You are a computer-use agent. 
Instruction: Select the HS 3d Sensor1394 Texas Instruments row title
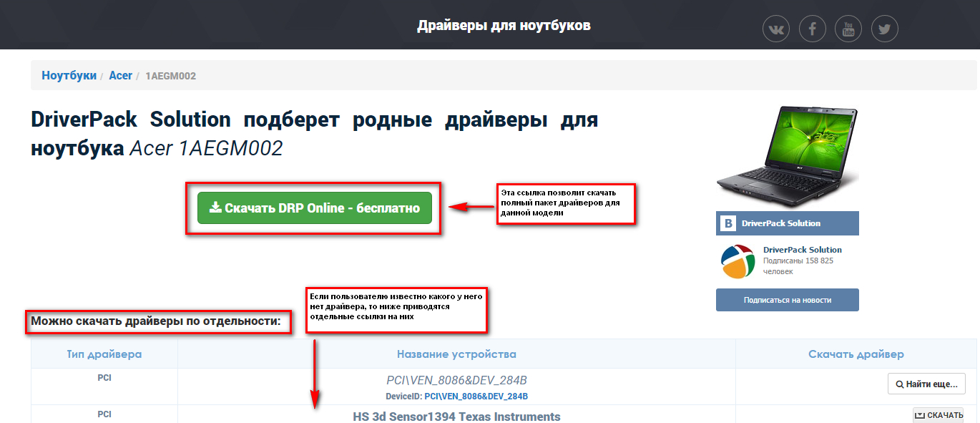coord(456,417)
